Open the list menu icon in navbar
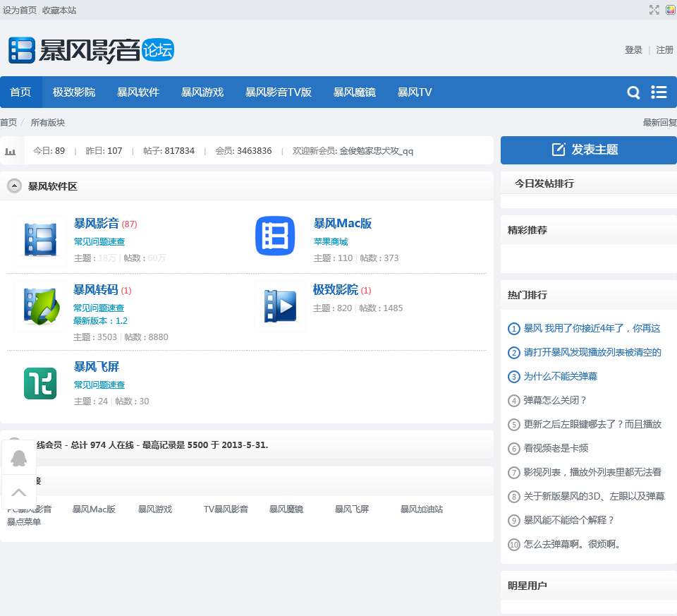 pos(659,92)
